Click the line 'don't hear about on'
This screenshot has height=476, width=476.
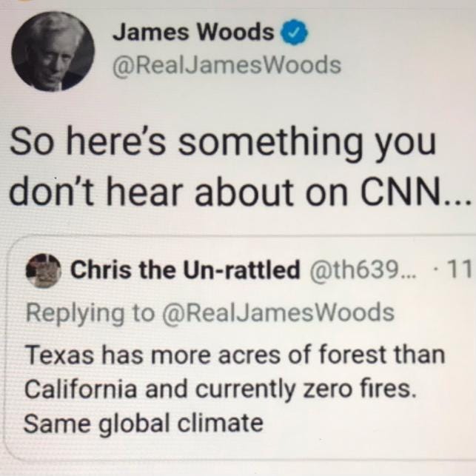tap(178, 192)
